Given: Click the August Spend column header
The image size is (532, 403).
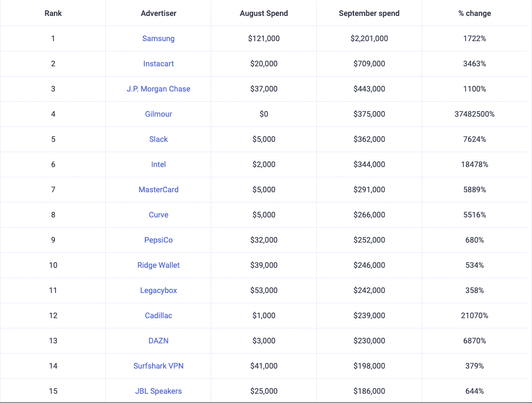Looking at the screenshot, I should (263, 13).
